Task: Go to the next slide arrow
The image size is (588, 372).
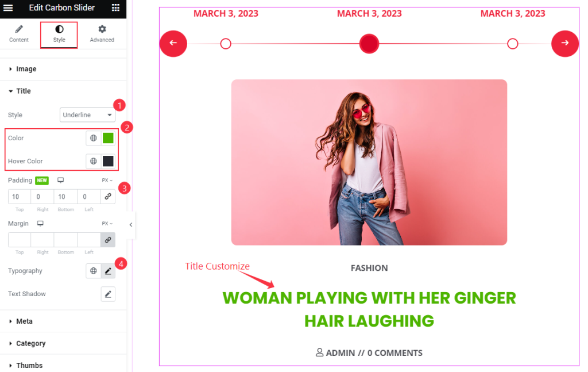Action: tap(565, 44)
